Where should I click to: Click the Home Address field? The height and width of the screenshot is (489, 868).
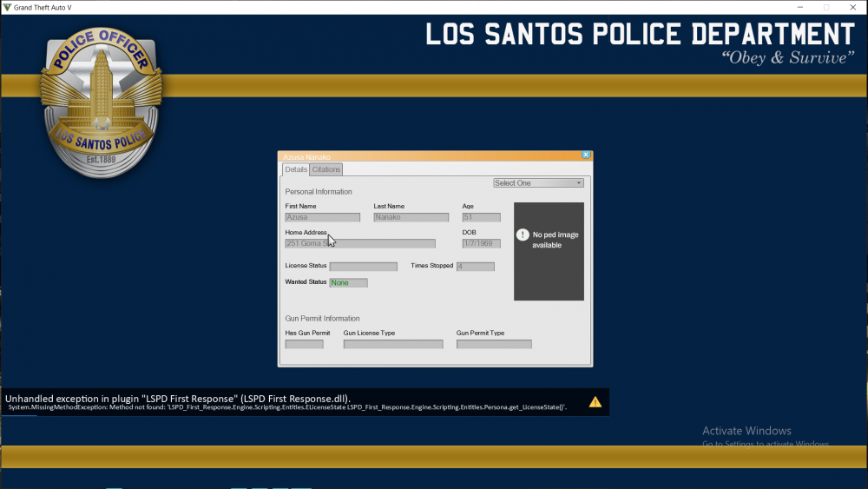[360, 243]
